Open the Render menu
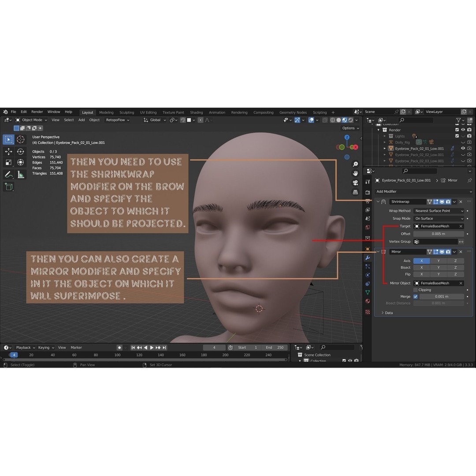This screenshot has width=476, height=476. click(x=37, y=112)
